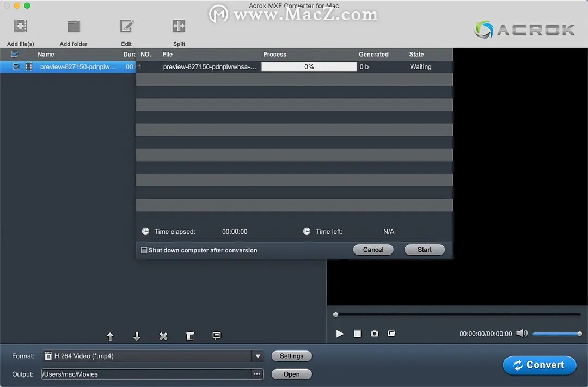Move the selected file down the list
The width and height of the screenshot is (588, 387).
click(136, 336)
